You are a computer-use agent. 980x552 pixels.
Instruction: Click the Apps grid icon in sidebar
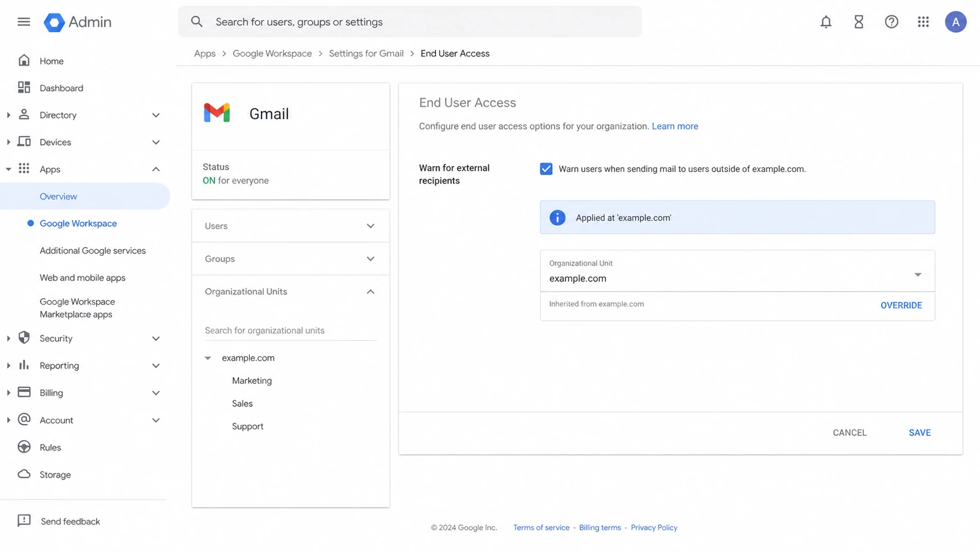coord(24,168)
